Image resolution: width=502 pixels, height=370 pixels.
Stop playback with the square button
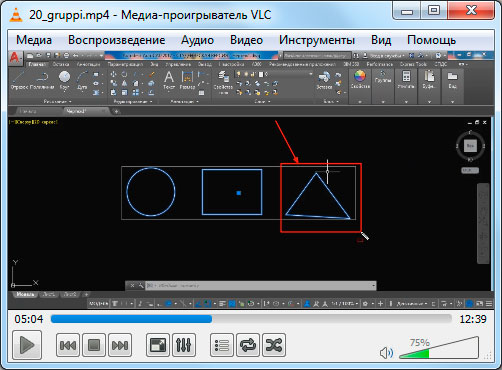pos(94,345)
